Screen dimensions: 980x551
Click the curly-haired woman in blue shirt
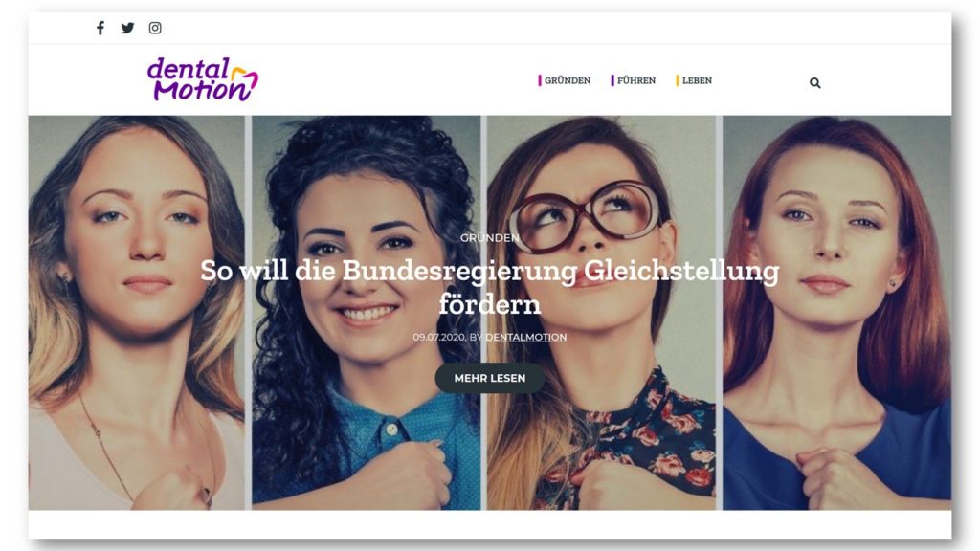tap(367, 313)
